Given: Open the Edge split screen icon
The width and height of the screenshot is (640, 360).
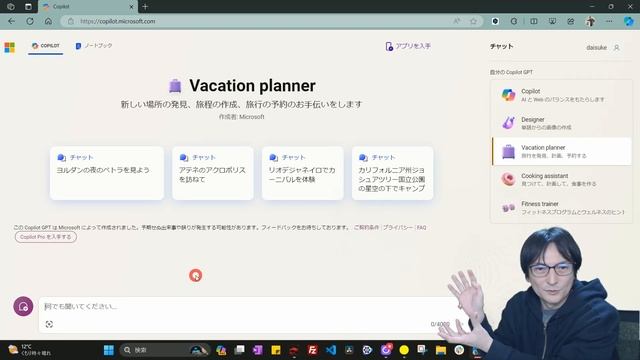Looking at the screenshot, I should pyautogui.click(x=533, y=21).
